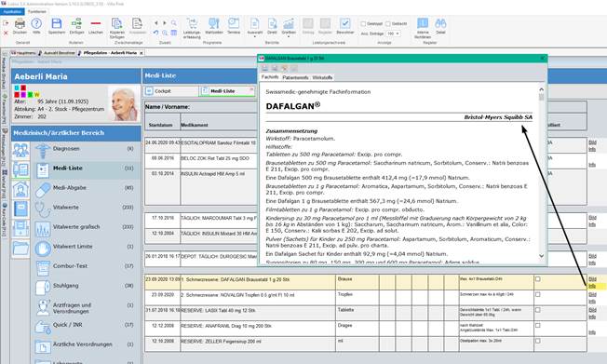Click the Bewohner checkmark icon

[x=344, y=23]
